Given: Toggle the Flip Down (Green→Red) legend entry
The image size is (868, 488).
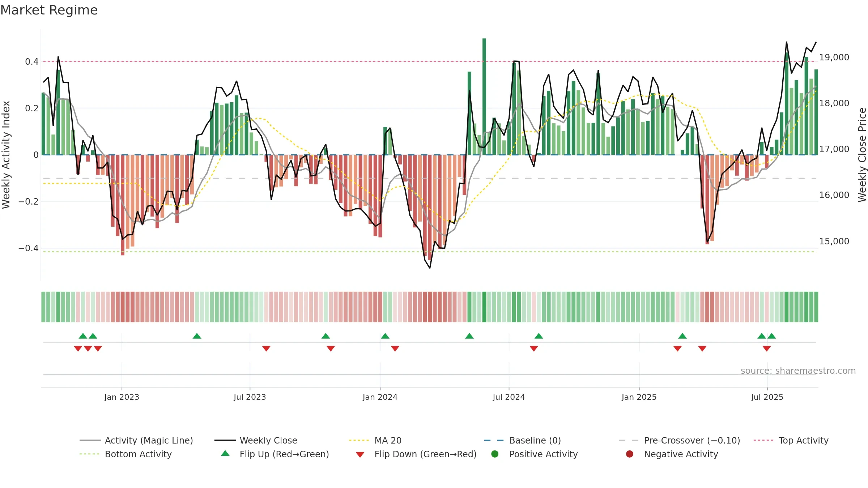Looking at the screenshot, I should pos(416,454).
